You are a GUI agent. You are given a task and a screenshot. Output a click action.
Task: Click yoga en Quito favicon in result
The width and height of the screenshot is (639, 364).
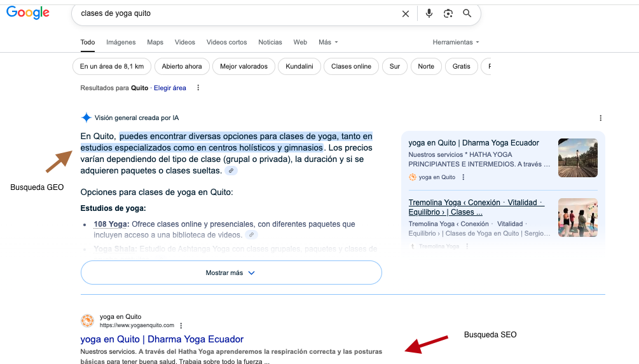point(87,321)
